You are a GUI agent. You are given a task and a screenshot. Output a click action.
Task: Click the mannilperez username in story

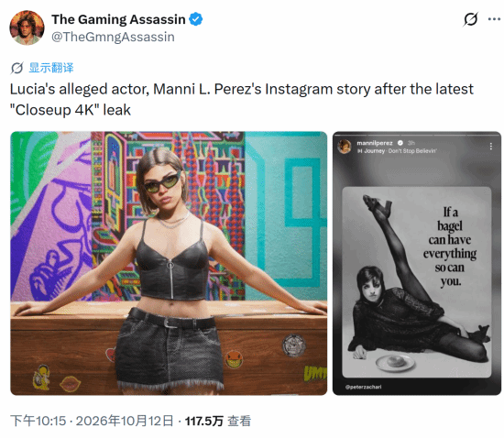(x=375, y=143)
